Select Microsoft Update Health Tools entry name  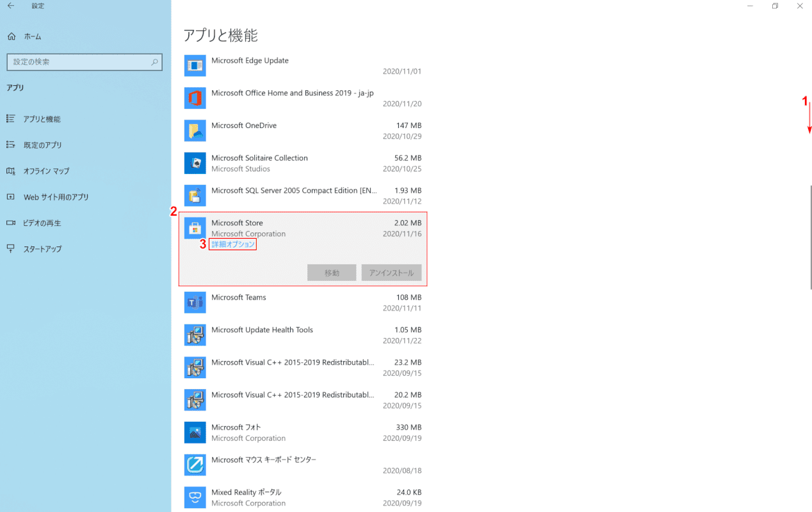tap(262, 330)
